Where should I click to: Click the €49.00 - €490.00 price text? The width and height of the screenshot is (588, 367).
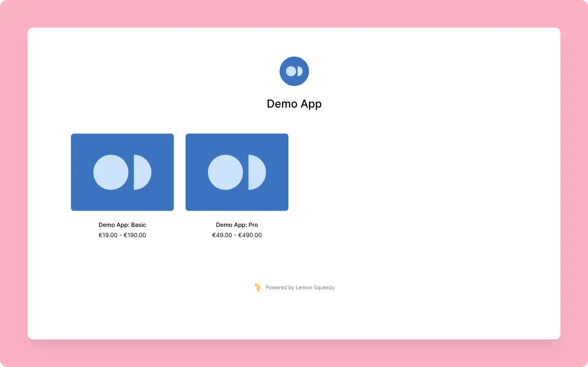tap(237, 235)
